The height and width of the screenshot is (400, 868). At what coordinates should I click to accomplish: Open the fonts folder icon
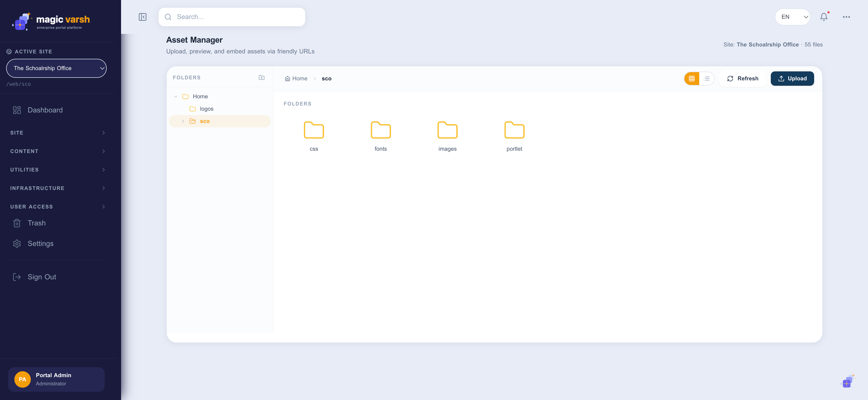coord(381,130)
